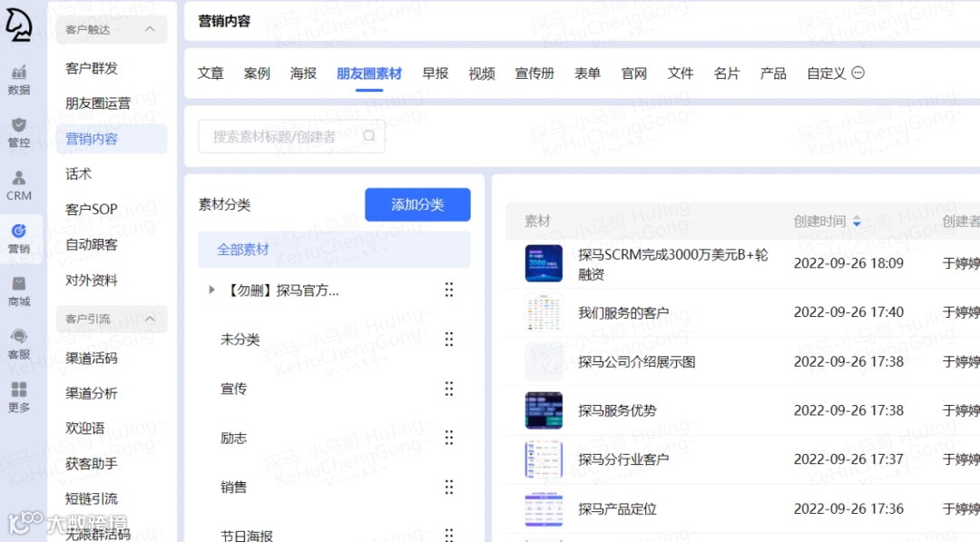Sort by 创建时间 arrow icon

(x=857, y=222)
